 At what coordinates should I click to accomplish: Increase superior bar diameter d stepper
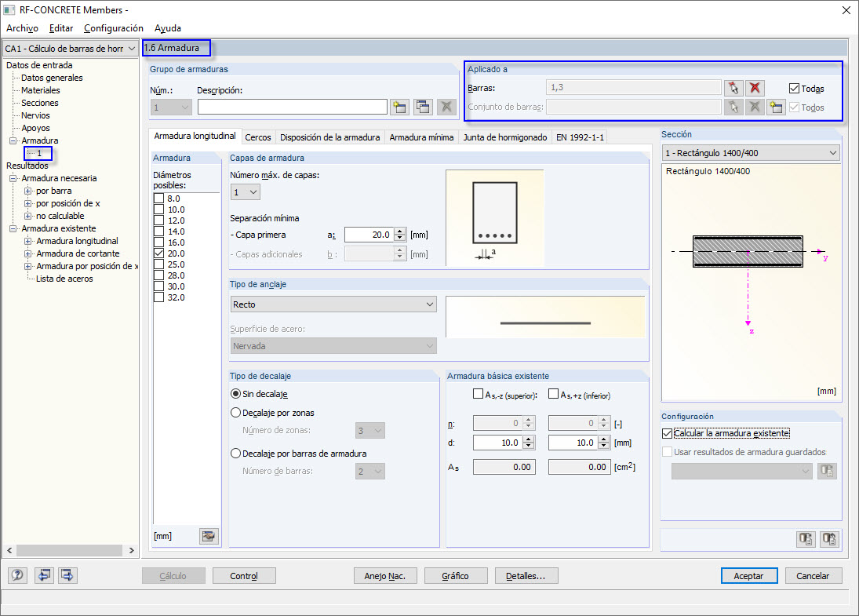click(529, 439)
